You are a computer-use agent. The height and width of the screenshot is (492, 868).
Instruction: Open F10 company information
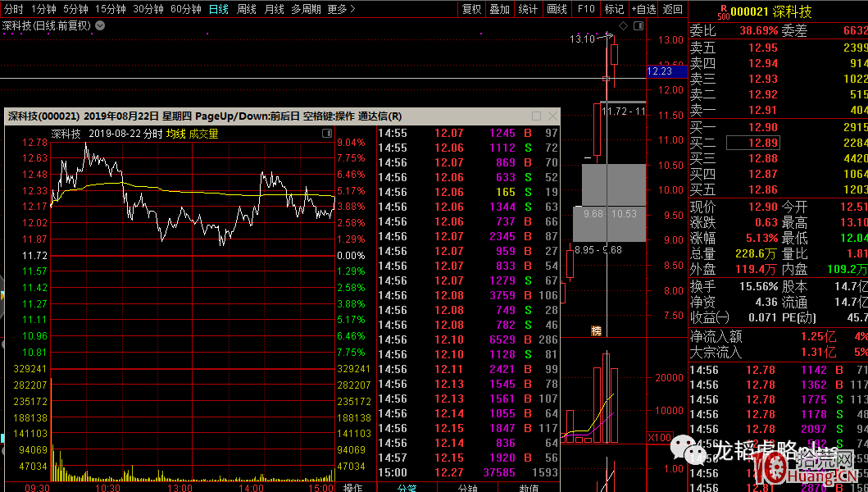586,9
